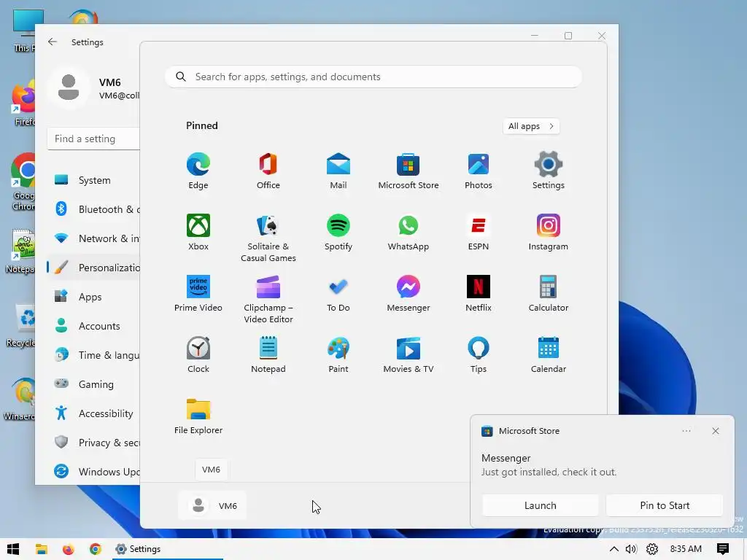Image resolution: width=747 pixels, height=560 pixels.
Task: Open the notification's three-dot options menu
Action: (686, 431)
